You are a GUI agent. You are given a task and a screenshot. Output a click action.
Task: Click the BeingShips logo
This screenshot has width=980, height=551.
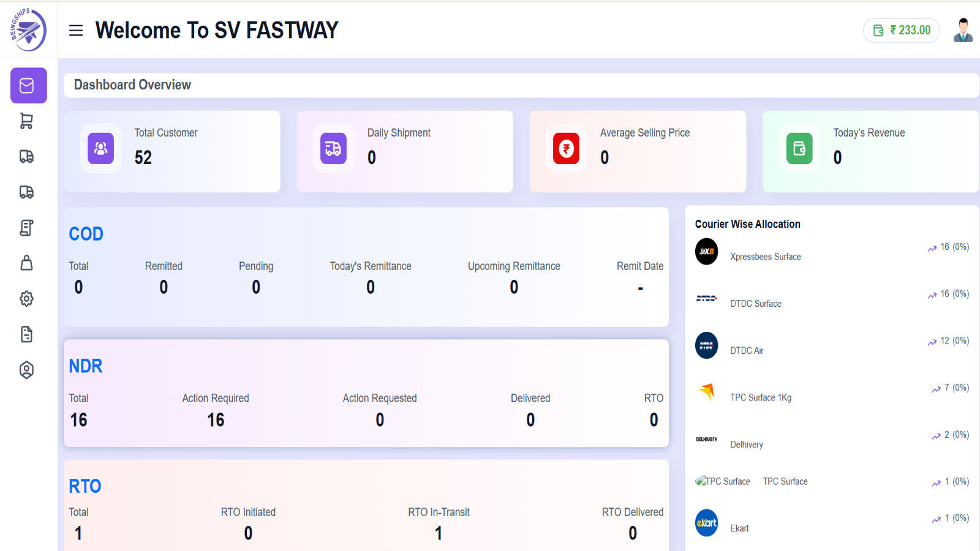click(x=28, y=29)
